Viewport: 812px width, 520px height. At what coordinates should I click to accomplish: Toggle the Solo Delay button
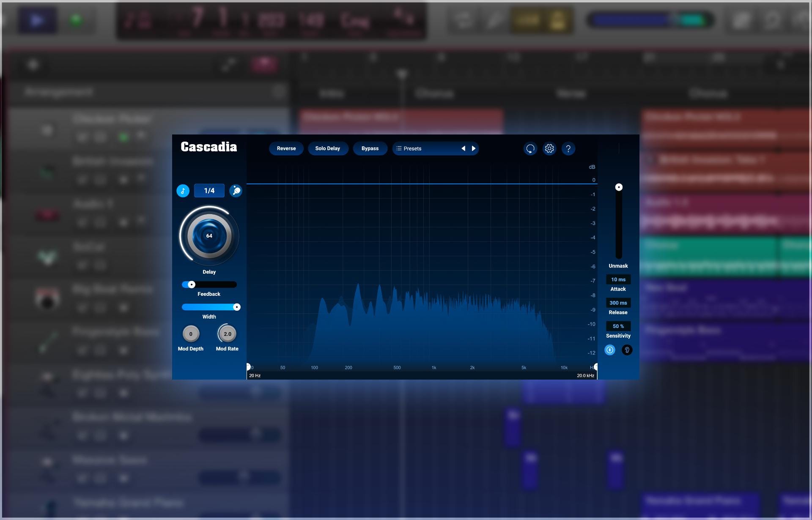pos(328,148)
